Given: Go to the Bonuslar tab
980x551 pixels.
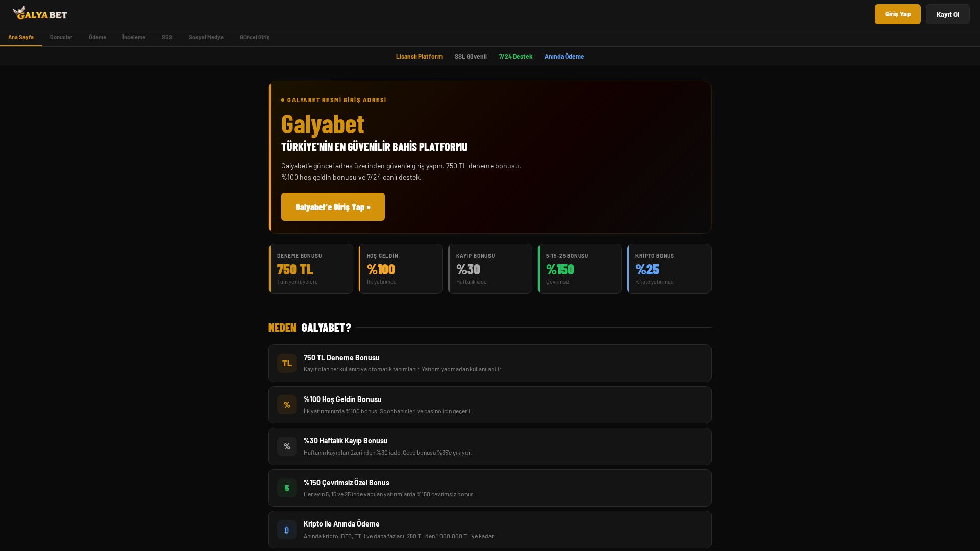Looking at the screenshot, I should click(61, 37).
